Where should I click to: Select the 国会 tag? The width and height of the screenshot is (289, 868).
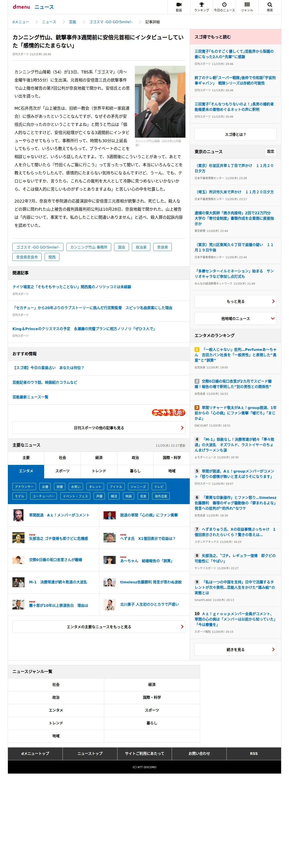click(x=122, y=247)
